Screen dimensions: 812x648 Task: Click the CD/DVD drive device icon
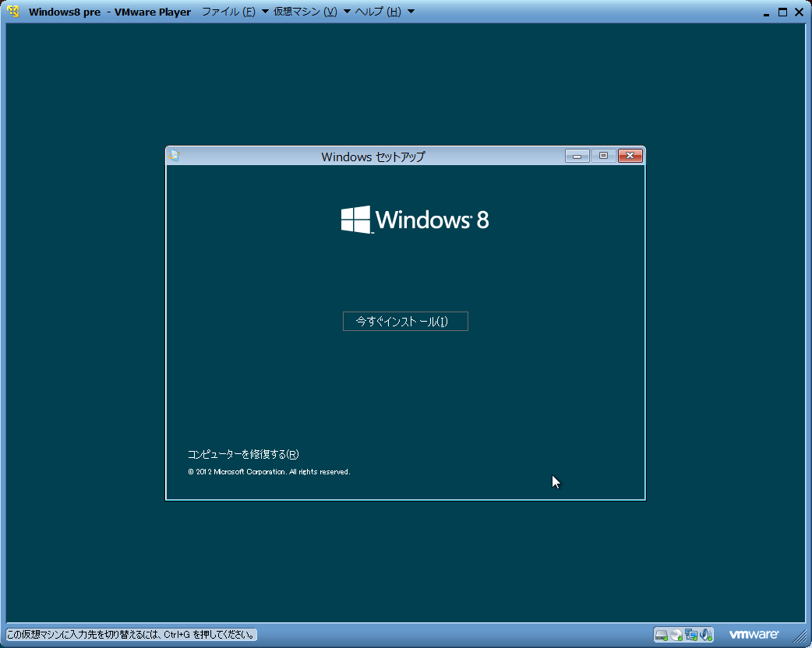[676, 635]
